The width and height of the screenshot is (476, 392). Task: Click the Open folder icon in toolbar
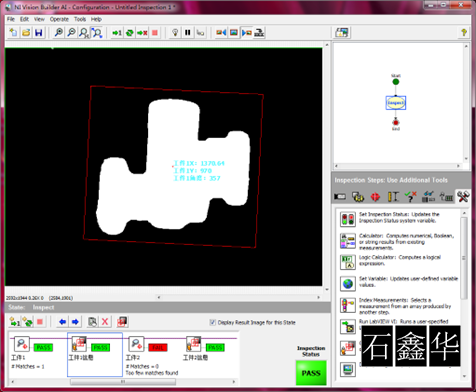click(26, 33)
